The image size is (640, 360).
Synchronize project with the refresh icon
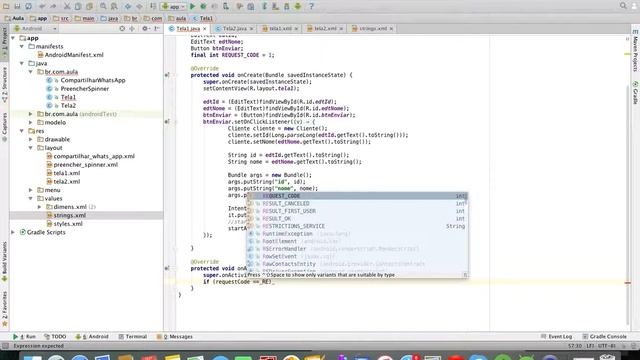[x=29, y=6]
